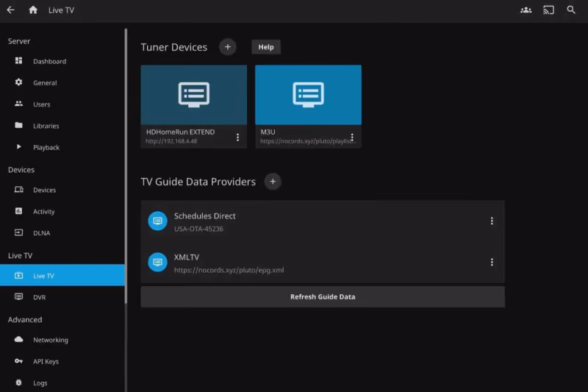The height and width of the screenshot is (392, 588).
Task: Open the Cast to device icon
Action: (x=548, y=10)
